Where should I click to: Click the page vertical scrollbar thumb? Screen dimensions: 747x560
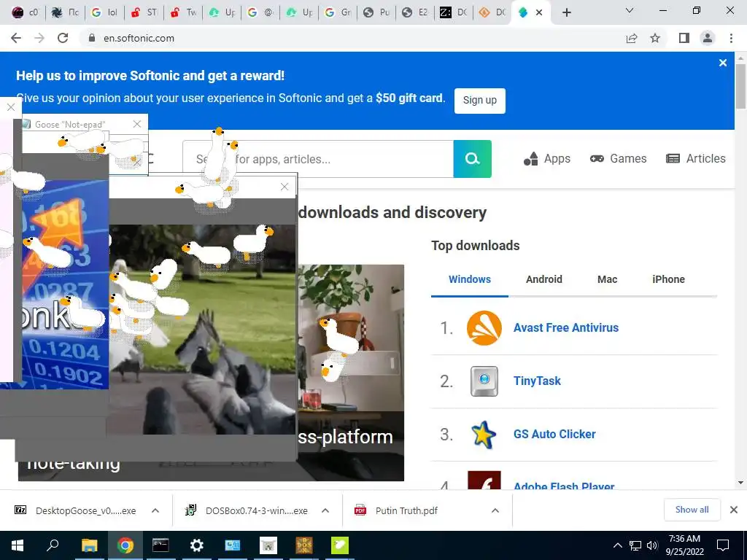point(741,86)
